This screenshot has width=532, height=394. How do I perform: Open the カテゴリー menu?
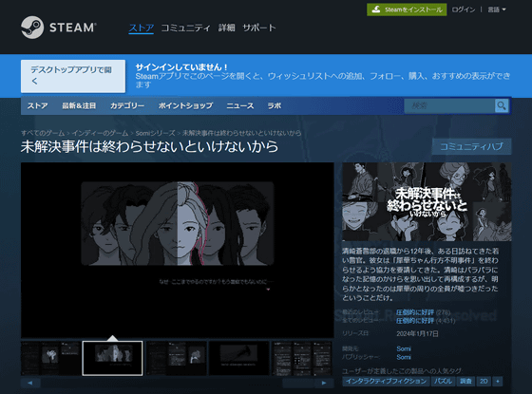click(127, 105)
